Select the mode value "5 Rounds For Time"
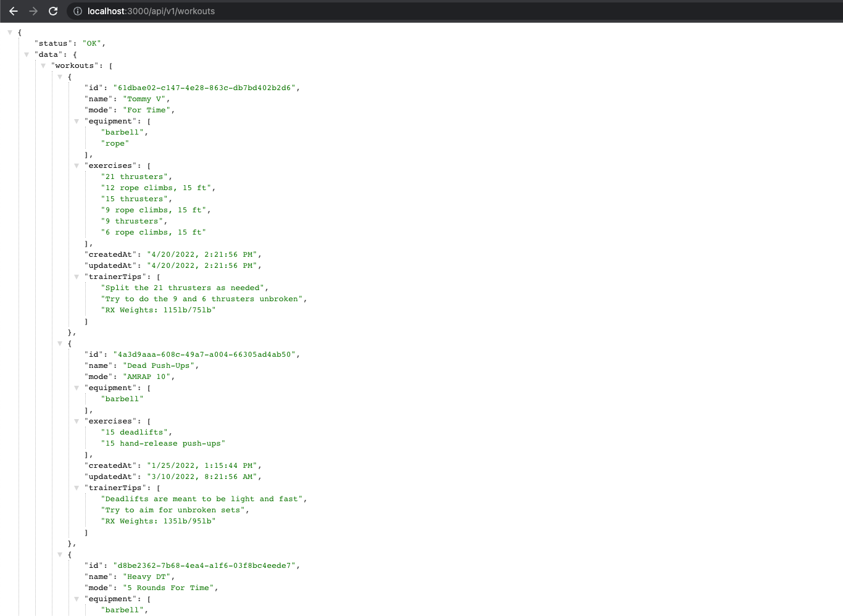843x616 pixels. (168, 588)
